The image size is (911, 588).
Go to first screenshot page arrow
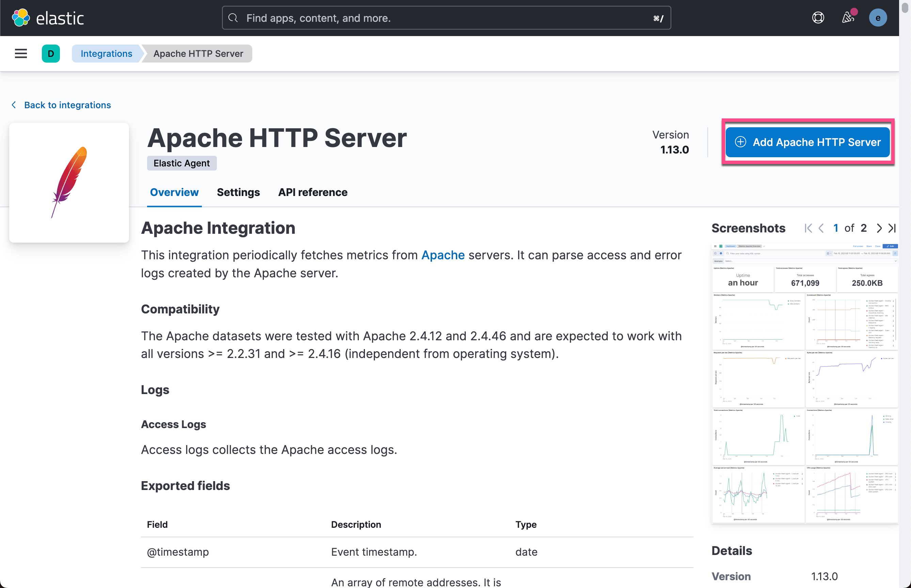coord(808,228)
